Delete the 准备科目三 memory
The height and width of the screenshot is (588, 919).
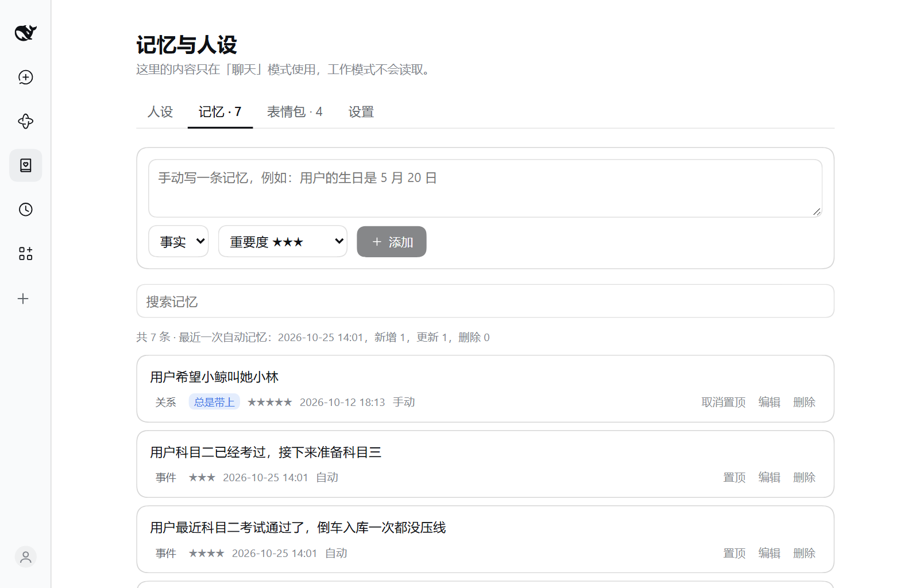point(804,478)
